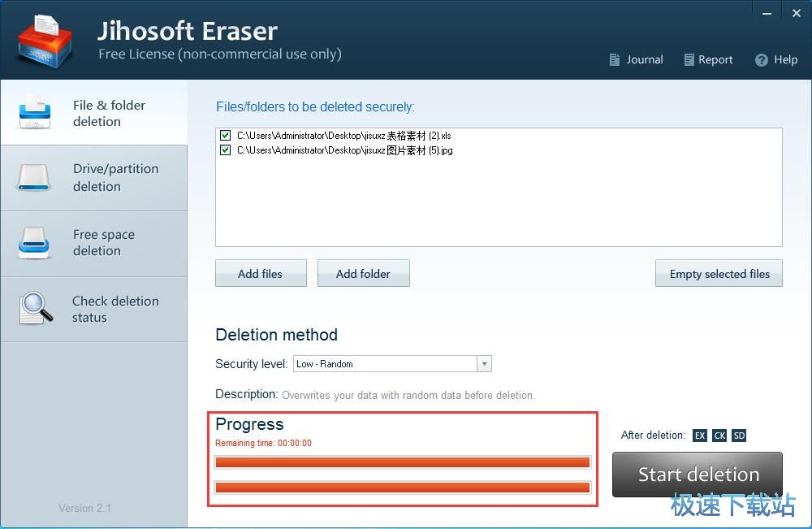Click the Jihosoft Eraser shredder logo
The width and height of the screenshot is (812, 529).
point(45,40)
